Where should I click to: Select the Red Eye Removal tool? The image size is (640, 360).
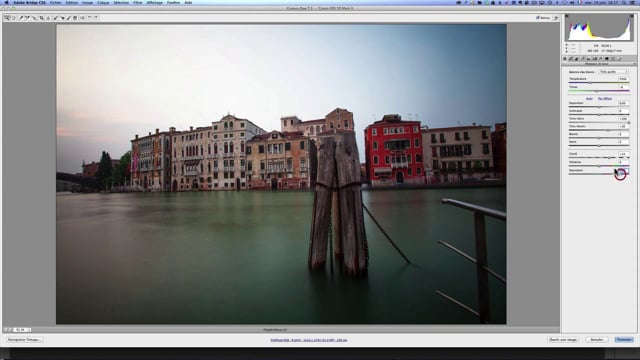click(x=62, y=18)
